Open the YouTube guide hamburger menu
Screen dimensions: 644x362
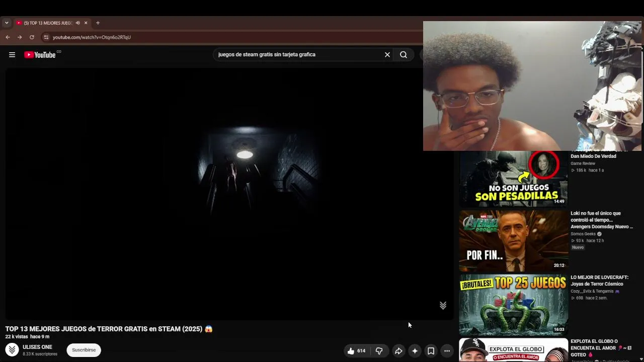(12, 55)
